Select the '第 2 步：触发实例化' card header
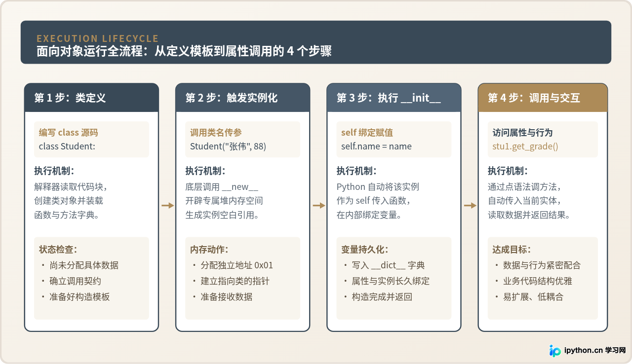Screen dimensions: 632x364 pyautogui.click(x=243, y=98)
